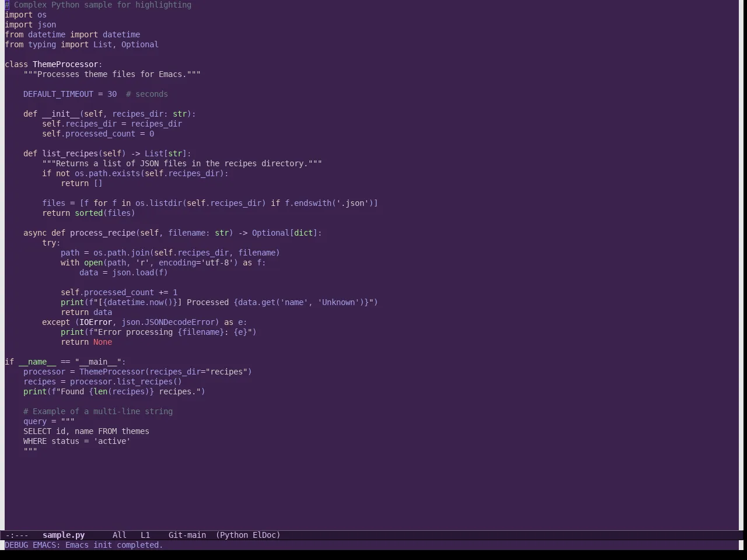This screenshot has height=560, width=747.
Task: Click 'filename: str' parameter
Action: [x=198, y=233]
